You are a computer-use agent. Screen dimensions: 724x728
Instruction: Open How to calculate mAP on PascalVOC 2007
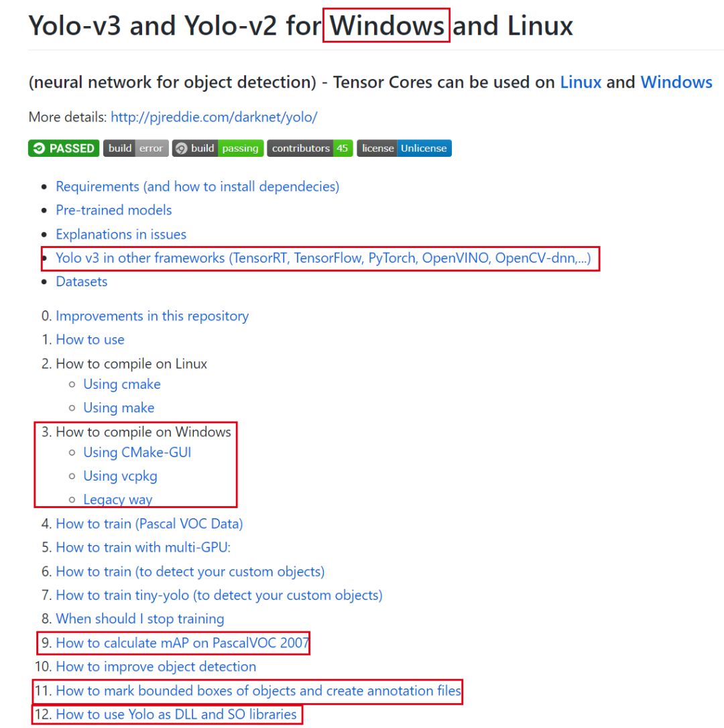click(x=182, y=643)
